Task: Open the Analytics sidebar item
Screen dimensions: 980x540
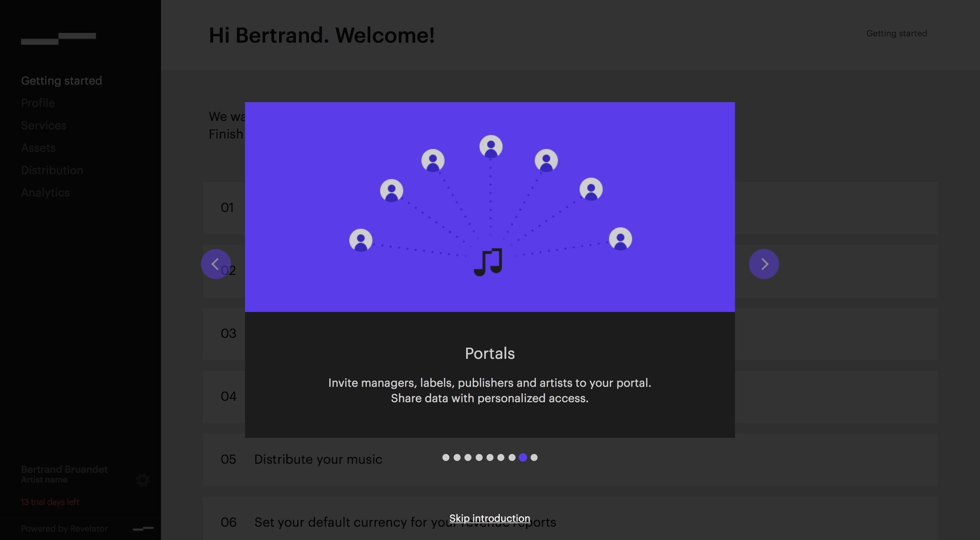Action: (x=45, y=193)
